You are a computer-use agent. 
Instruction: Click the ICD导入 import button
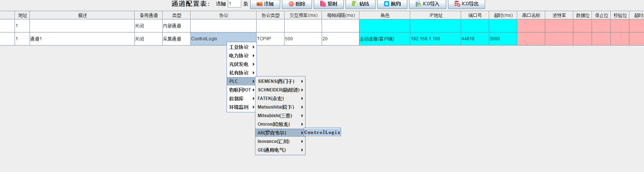[x=427, y=4]
